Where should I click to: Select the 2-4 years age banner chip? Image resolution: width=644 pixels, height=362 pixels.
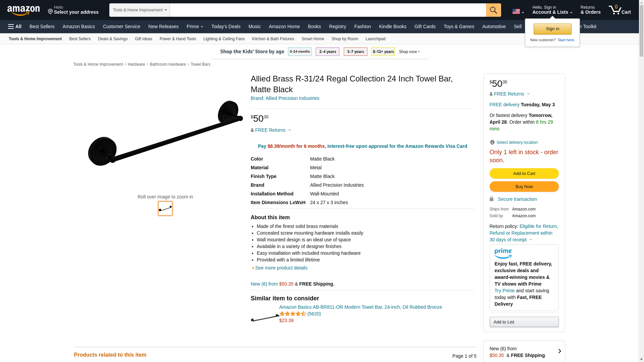click(327, 52)
